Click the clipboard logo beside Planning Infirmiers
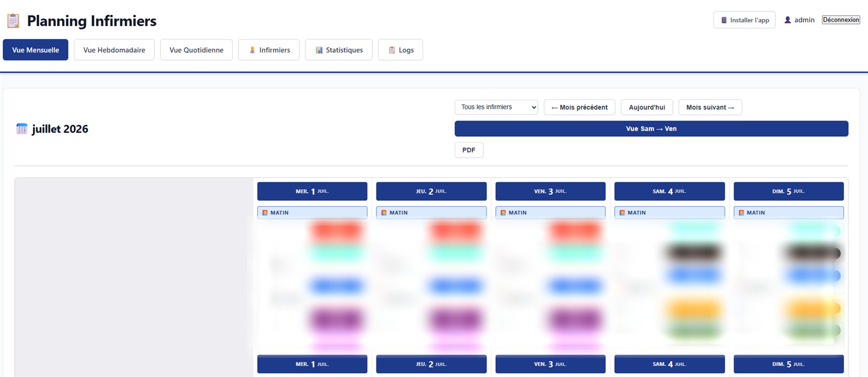 [13, 21]
